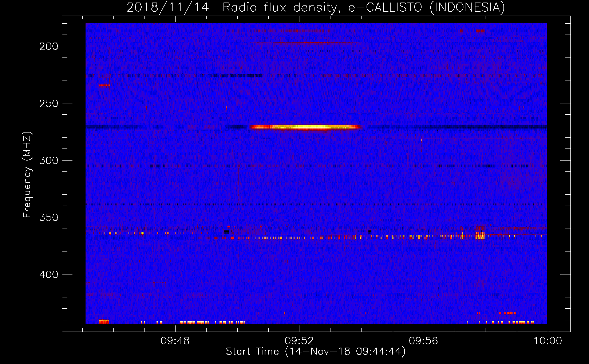Click the 09:52 time tick label

point(299,341)
